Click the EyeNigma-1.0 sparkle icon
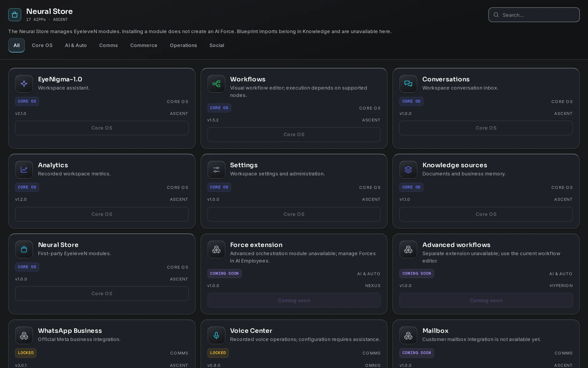 [24, 84]
